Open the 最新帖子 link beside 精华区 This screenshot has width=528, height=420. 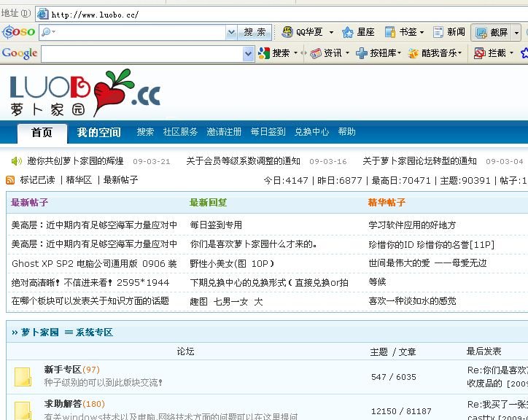[120, 180]
